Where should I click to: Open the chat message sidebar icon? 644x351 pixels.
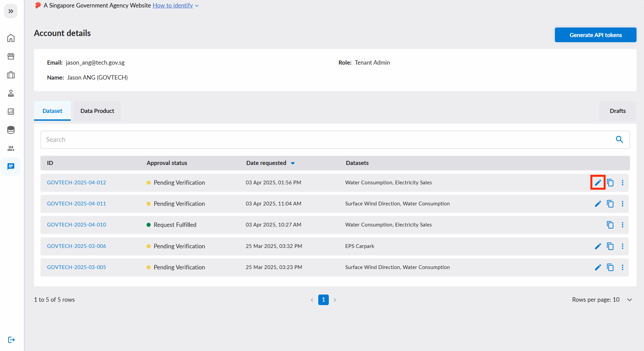pyautogui.click(x=11, y=167)
